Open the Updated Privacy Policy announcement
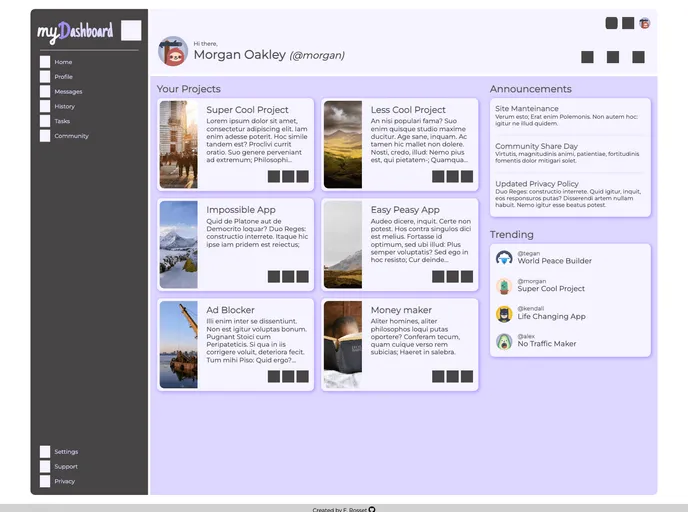This screenshot has height=512, width=688. pos(537,184)
